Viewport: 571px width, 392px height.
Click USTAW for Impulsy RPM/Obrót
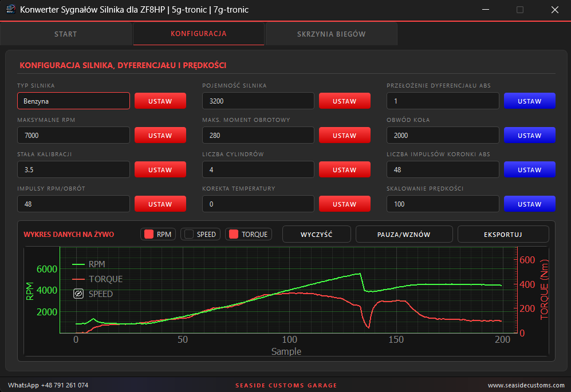click(x=160, y=204)
